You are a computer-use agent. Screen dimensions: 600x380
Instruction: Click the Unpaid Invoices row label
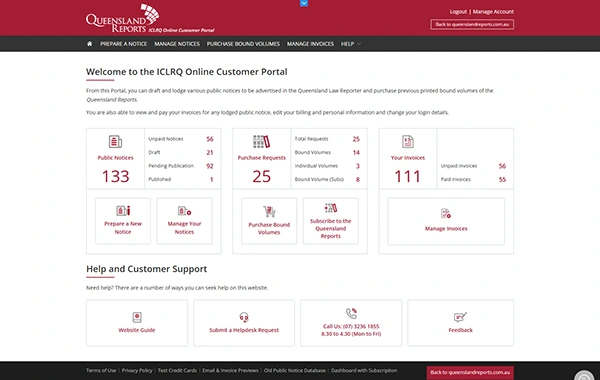[x=459, y=166]
